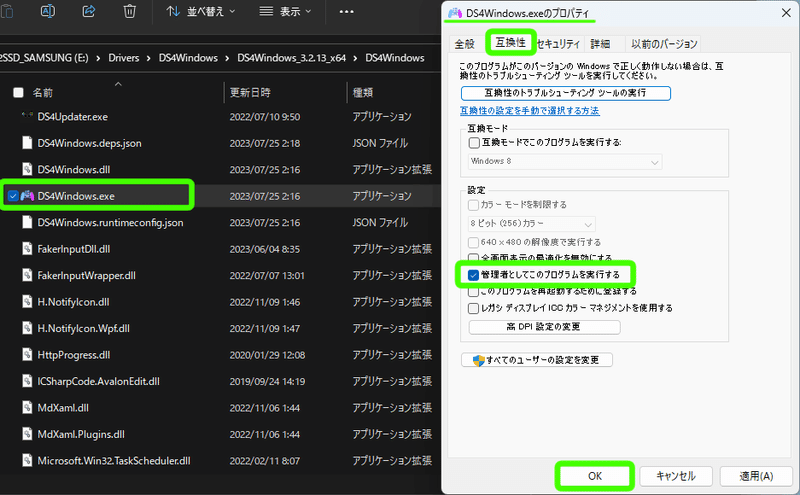The image size is (800, 495).
Task: Expand breadcrumb chevron after Drivers
Action: pyautogui.click(x=148, y=58)
